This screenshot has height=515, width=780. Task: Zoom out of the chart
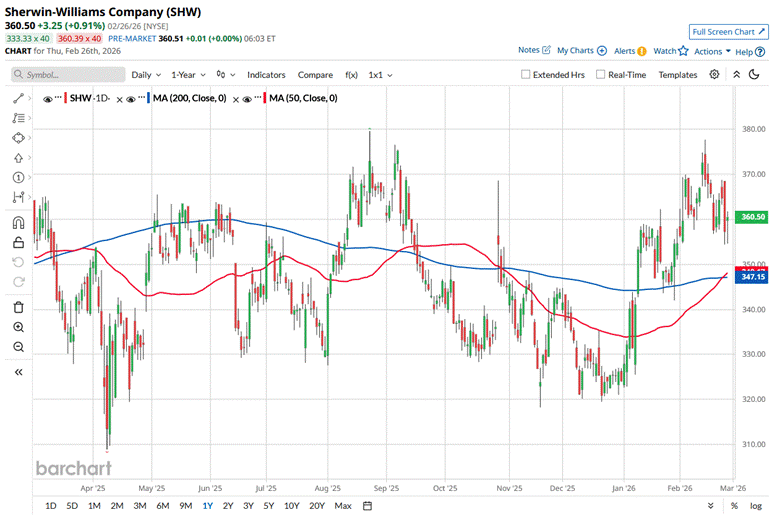(x=18, y=347)
